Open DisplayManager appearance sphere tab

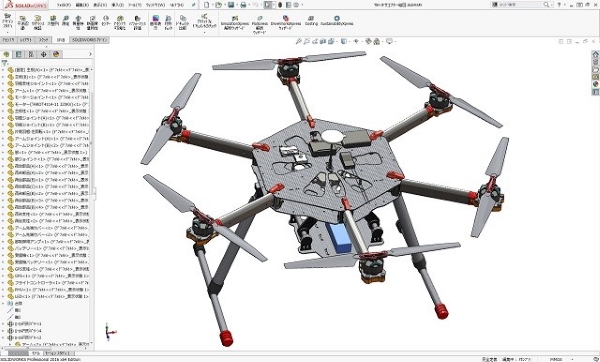tap(56, 54)
